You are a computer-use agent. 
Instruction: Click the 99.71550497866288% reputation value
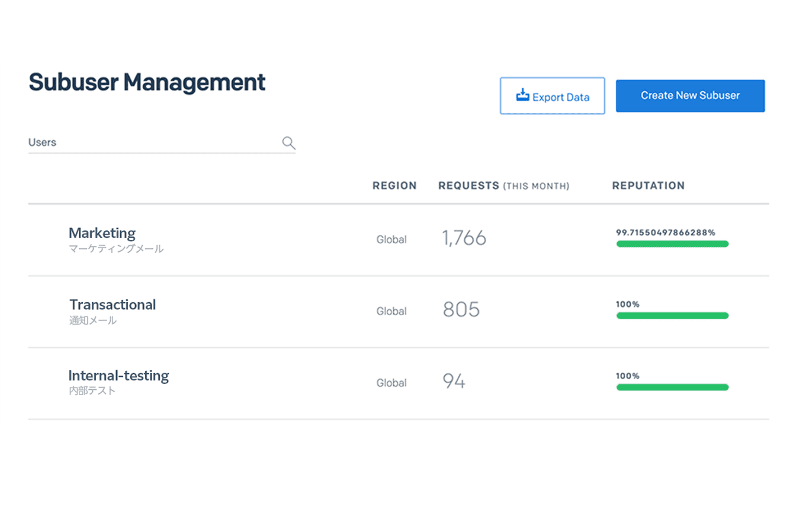point(665,232)
